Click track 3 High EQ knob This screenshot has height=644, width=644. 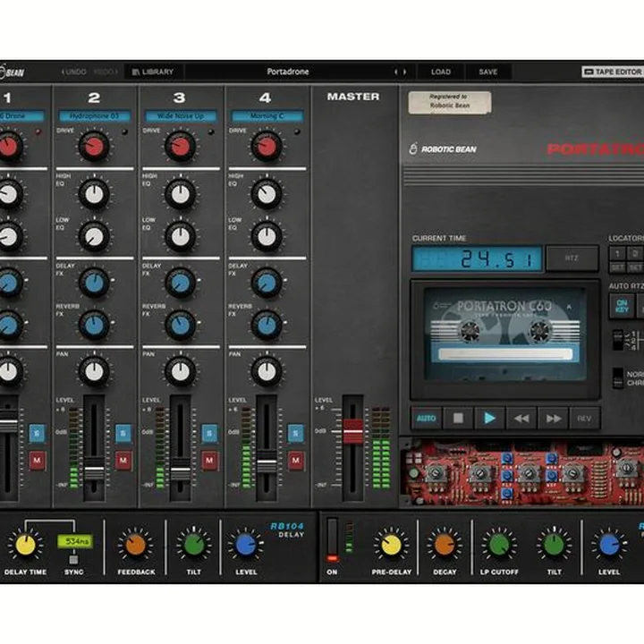click(181, 194)
